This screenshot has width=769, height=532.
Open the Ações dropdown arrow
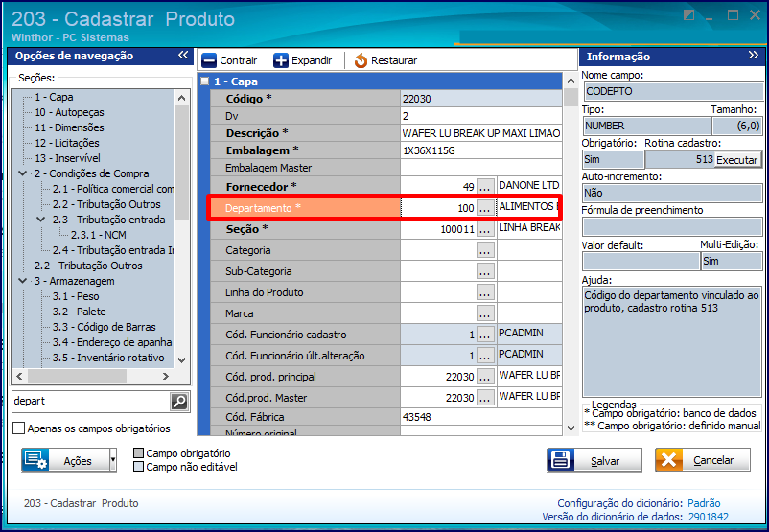coord(113,460)
